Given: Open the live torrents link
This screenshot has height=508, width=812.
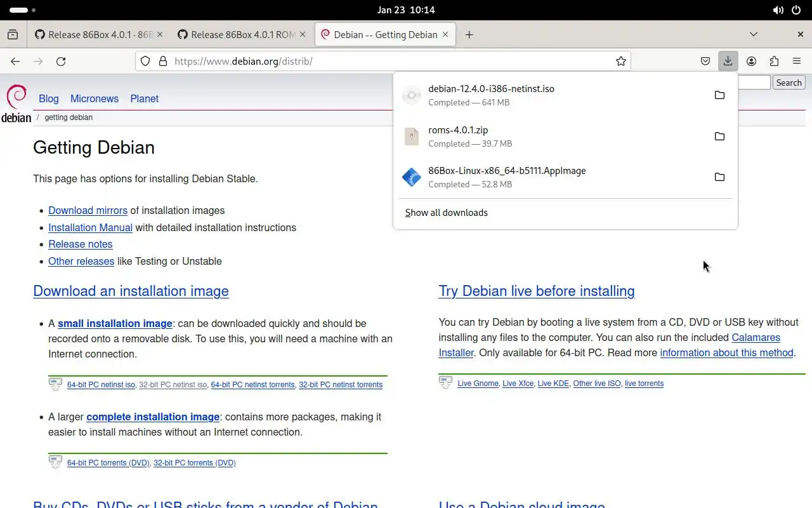Looking at the screenshot, I should [x=644, y=384].
